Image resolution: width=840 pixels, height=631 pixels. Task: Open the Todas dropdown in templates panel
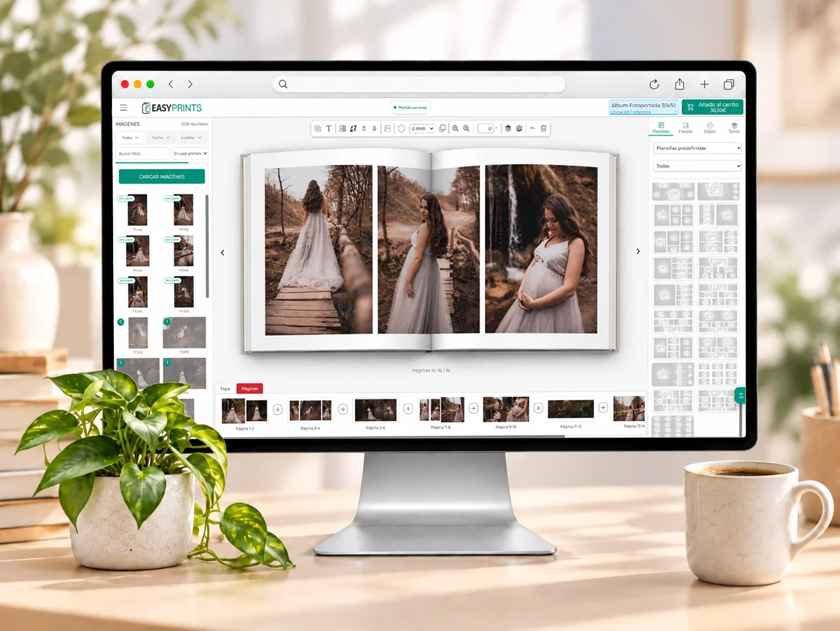697,166
